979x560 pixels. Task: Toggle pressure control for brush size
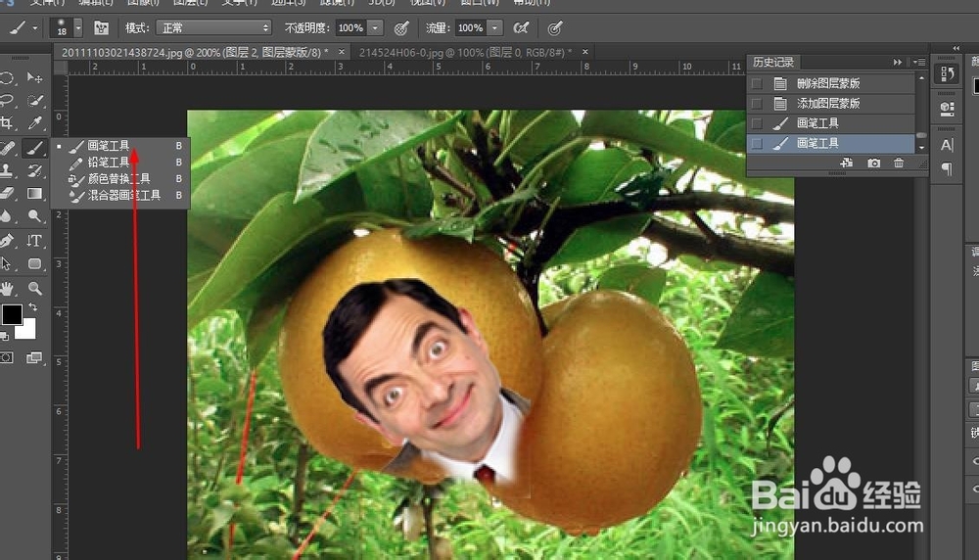click(x=554, y=28)
